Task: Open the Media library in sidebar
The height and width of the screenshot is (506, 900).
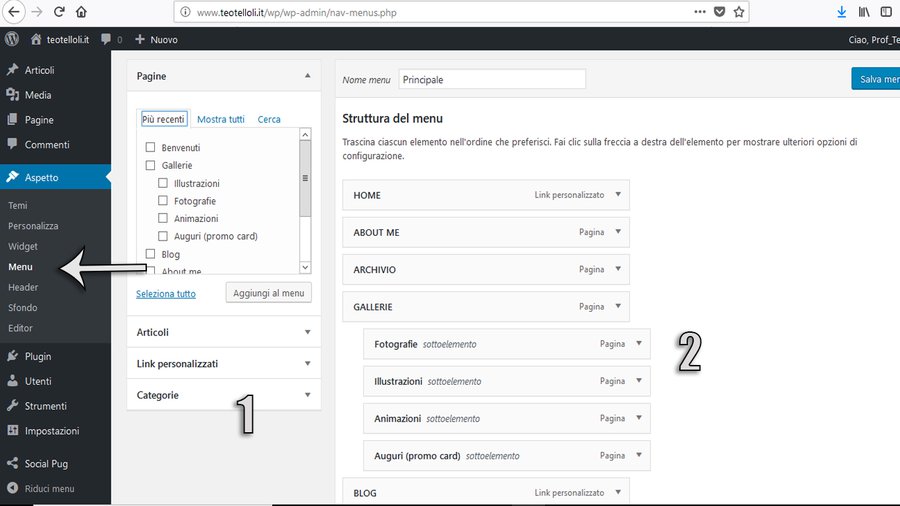Action: coord(38,95)
